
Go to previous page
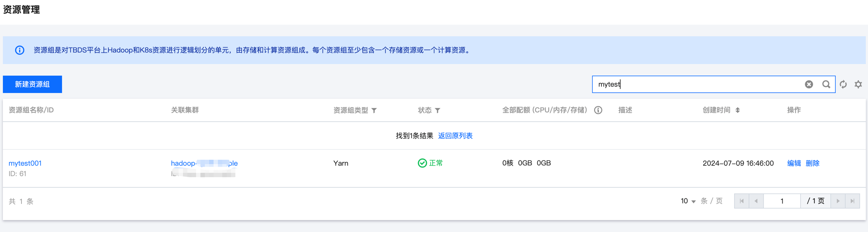click(x=756, y=201)
